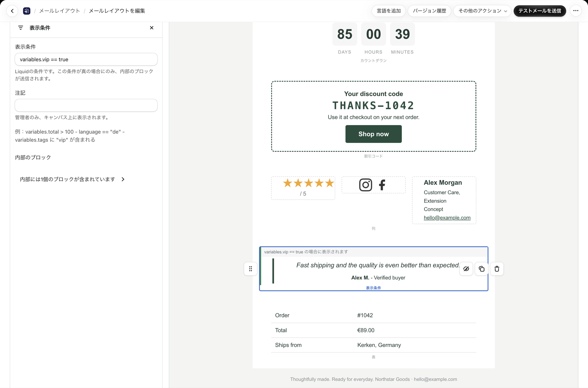Click the Facebook icon

382,185
